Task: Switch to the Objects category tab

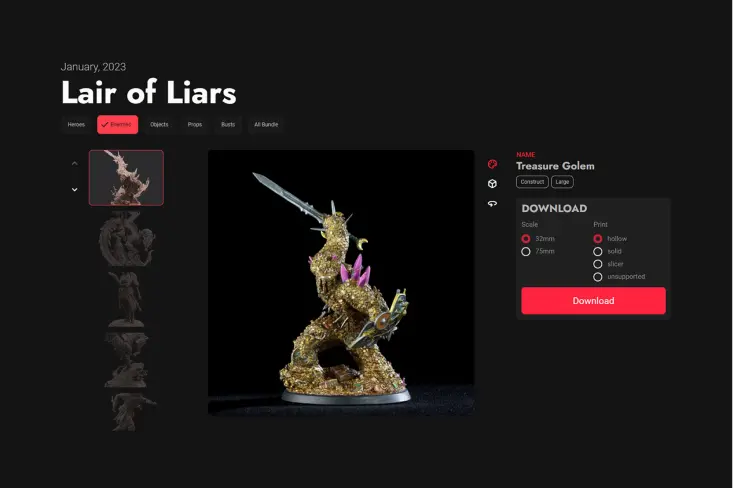Action: coord(159,125)
